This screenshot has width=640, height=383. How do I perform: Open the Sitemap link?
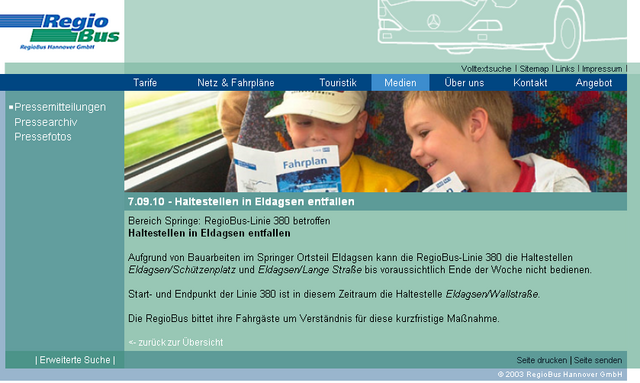tap(534, 69)
